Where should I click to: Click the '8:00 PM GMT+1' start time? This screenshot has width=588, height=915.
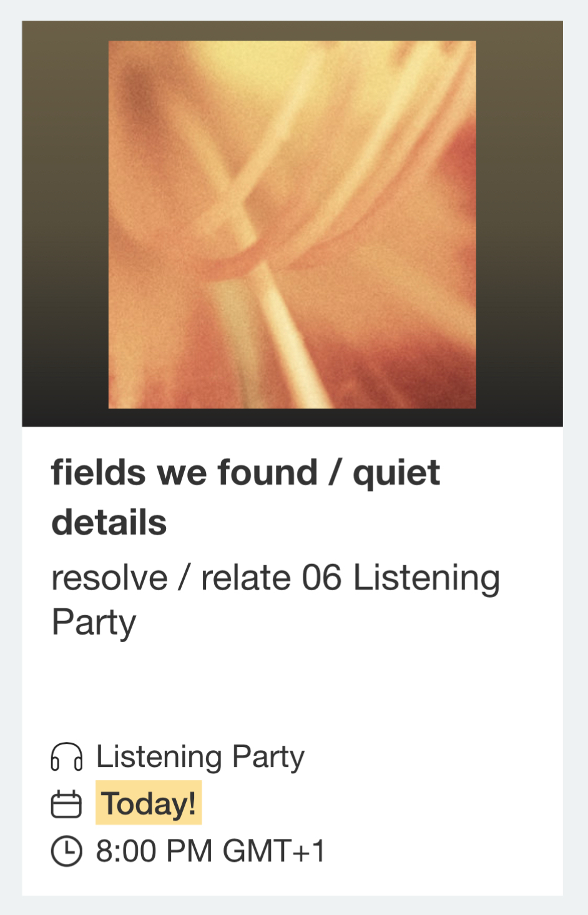[210, 851]
